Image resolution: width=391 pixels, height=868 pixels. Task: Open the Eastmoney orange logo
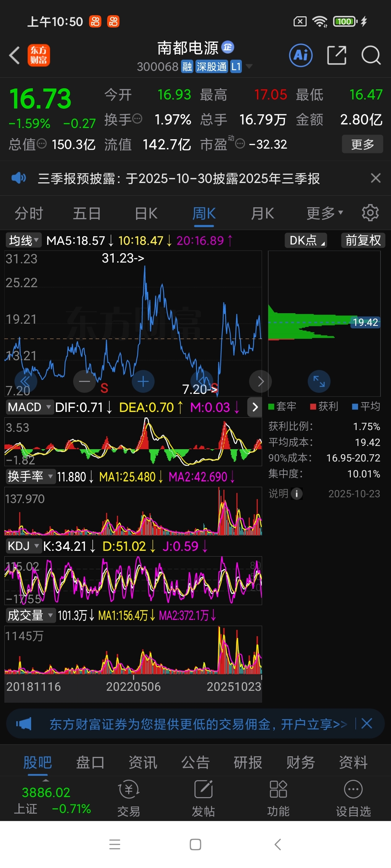tap(39, 55)
